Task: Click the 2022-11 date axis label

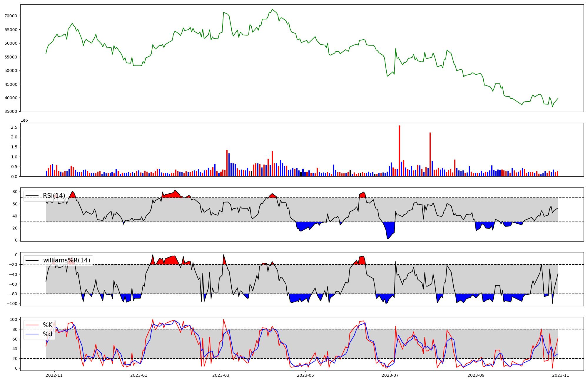Action: point(55,375)
